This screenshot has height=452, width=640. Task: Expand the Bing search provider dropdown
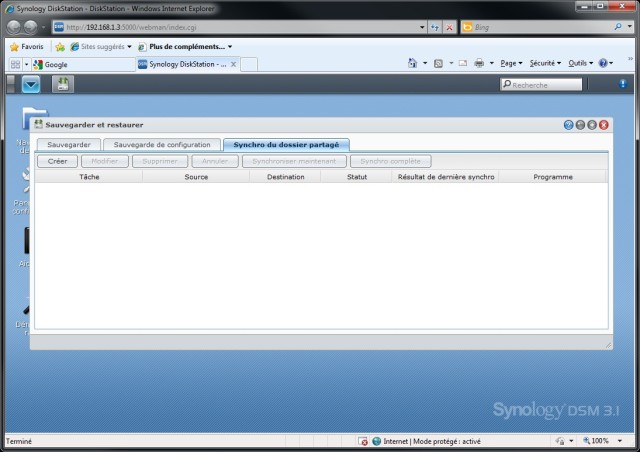click(630, 27)
